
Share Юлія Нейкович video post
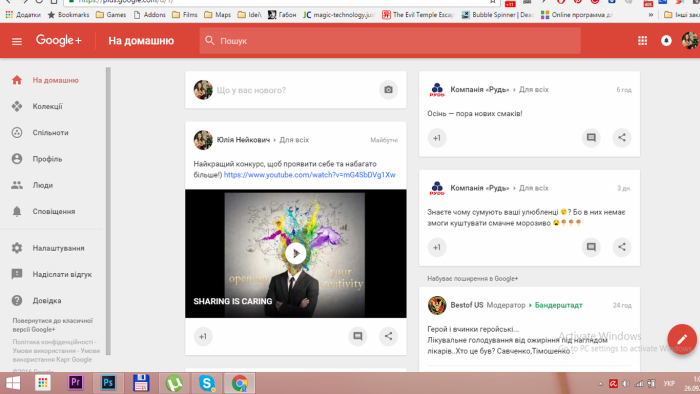click(388, 336)
